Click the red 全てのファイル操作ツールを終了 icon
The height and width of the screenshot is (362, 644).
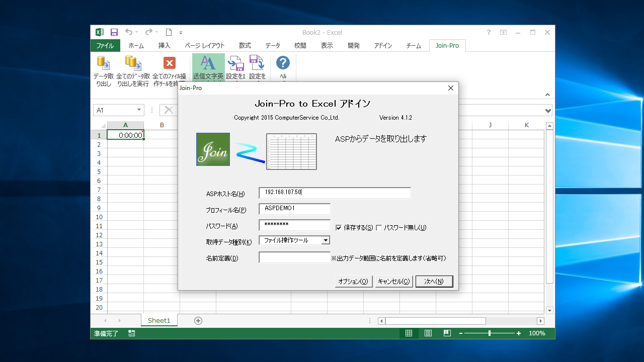170,63
